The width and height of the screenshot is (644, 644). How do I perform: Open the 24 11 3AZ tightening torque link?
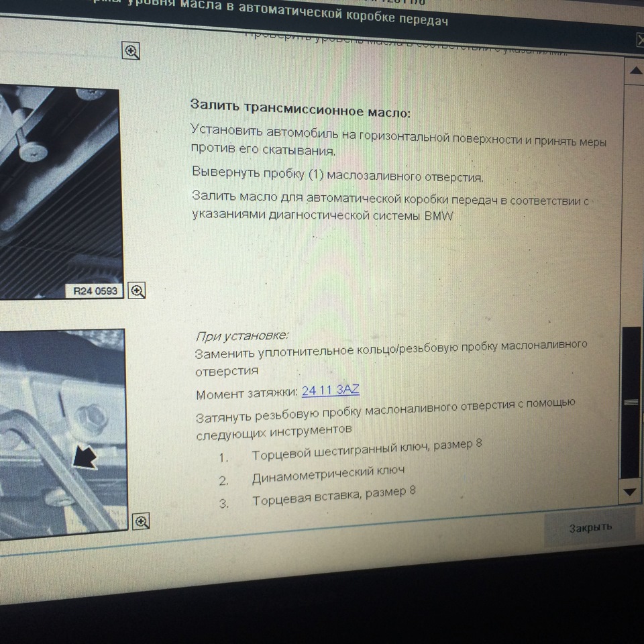coord(331,390)
